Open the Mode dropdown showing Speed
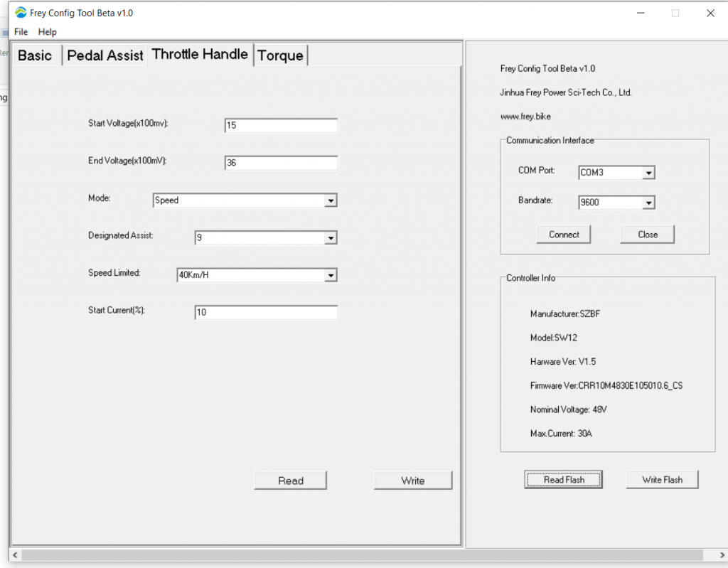The height and width of the screenshot is (568, 728). [x=331, y=200]
